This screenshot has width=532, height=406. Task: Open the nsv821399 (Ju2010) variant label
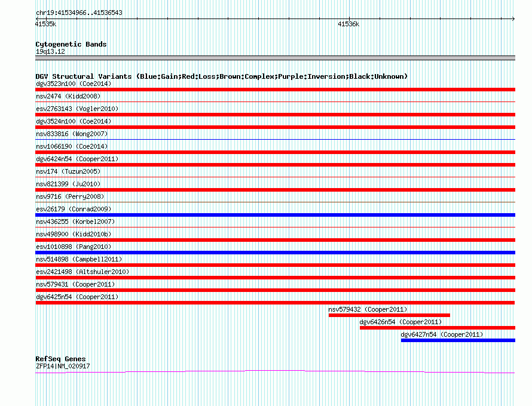tap(68, 184)
